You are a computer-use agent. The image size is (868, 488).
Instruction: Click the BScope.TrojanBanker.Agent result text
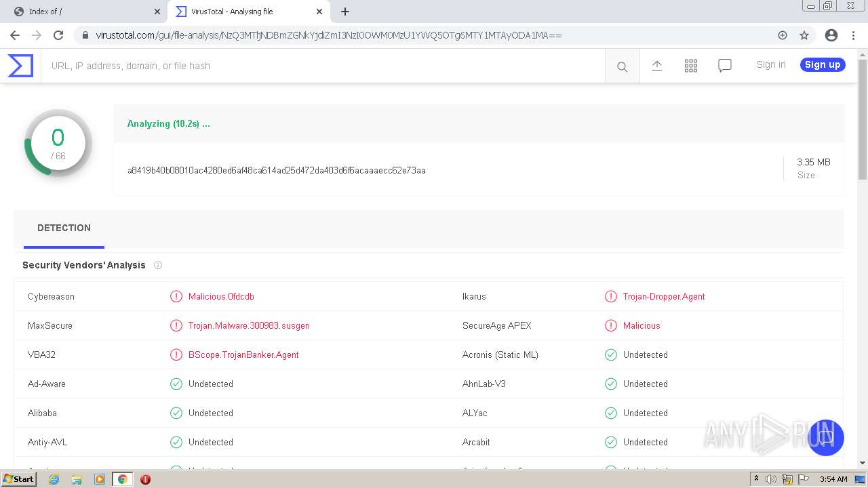[x=243, y=354]
